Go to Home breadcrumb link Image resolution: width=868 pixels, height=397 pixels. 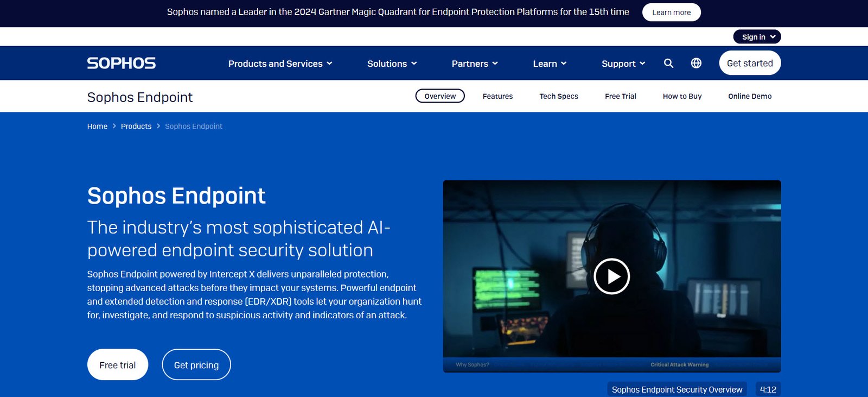pyautogui.click(x=97, y=126)
